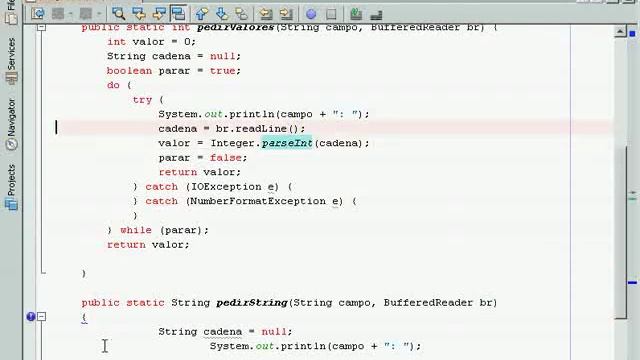
Task: Click the disabled Forward navigation icon
Action: [x=85, y=14]
